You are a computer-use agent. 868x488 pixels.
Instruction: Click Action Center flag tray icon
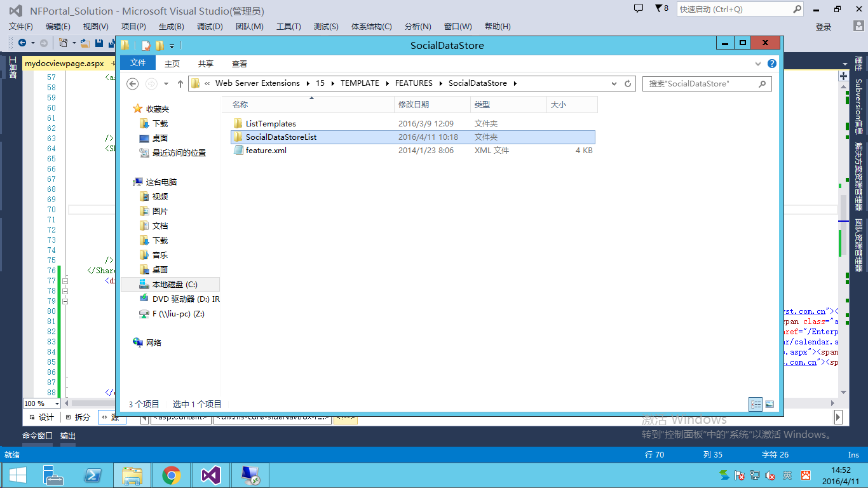pos(740,475)
